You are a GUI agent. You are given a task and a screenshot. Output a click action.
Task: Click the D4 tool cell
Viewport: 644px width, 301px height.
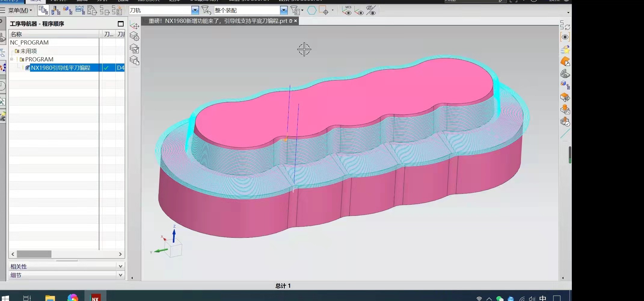121,68
